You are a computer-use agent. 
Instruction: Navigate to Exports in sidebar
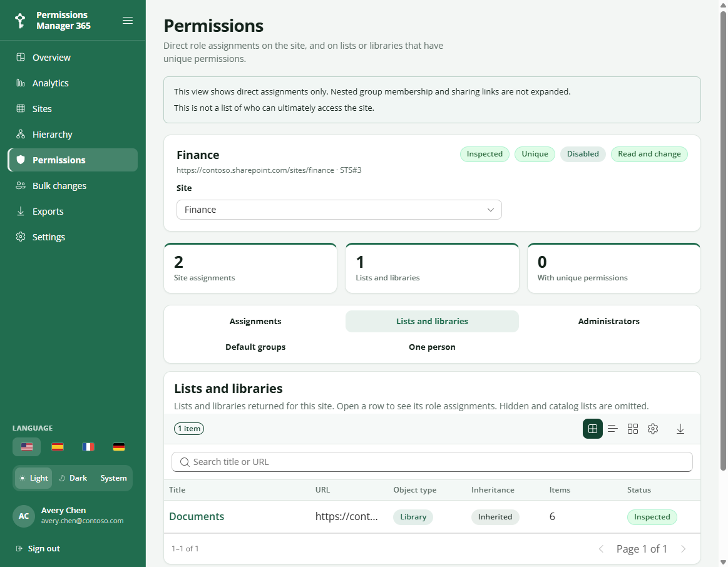[x=73, y=211]
